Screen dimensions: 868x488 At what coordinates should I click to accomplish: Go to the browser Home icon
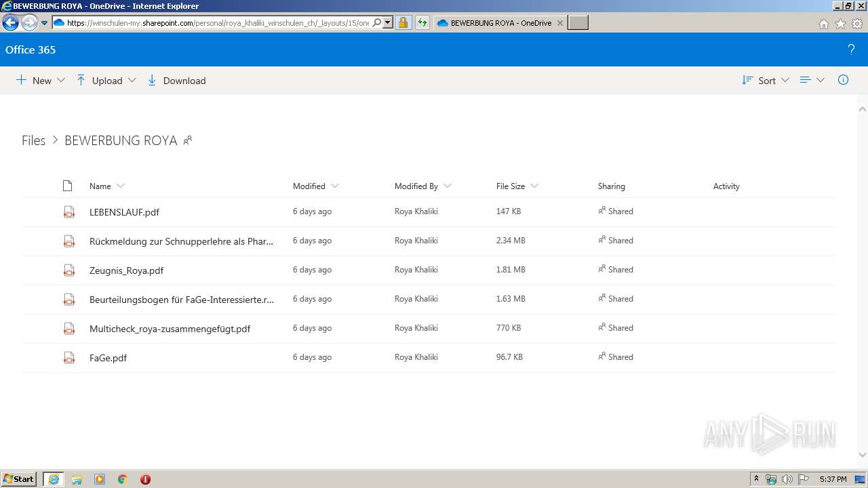tap(824, 24)
